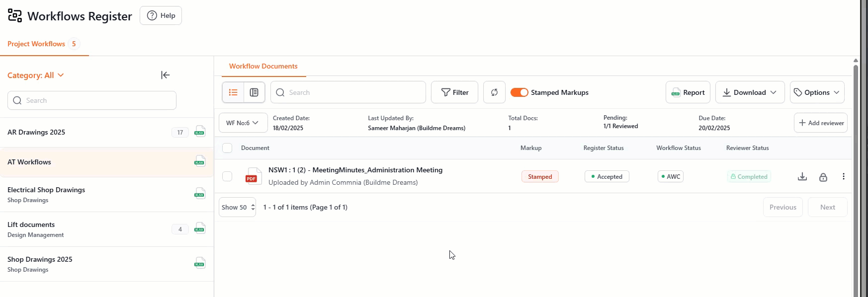Switch to list view layout
This screenshot has height=297, width=868.
pyautogui.click(x=233, y=92)
